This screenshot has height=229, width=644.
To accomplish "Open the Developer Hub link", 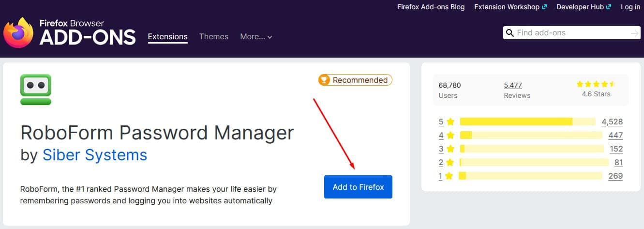I will pyautogui.click(x=584, y=7).
